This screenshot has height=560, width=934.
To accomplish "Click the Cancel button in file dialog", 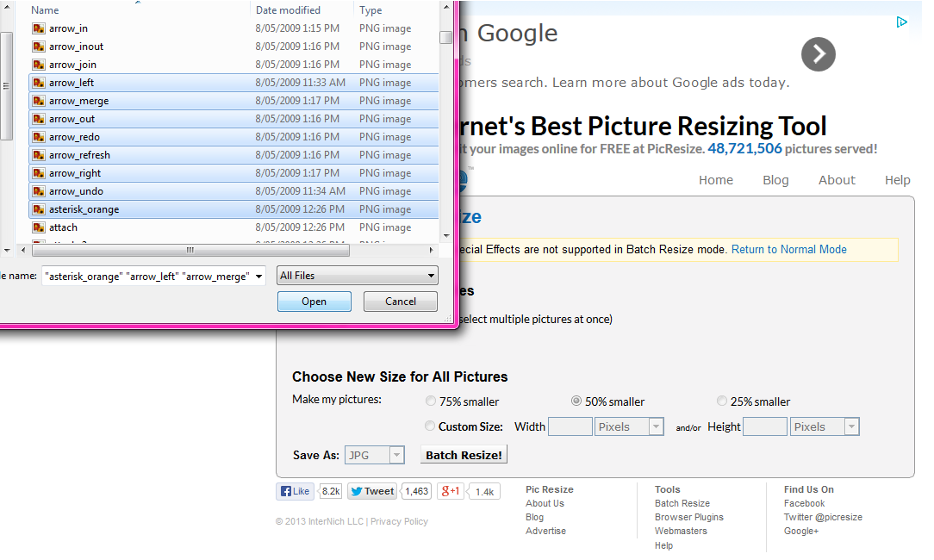I will [401, 302].
